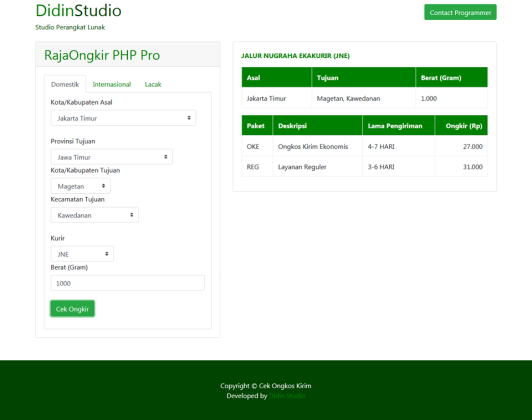Click the 4-7 HARI delivery time

pyautogui.click(x=381, y=147)
